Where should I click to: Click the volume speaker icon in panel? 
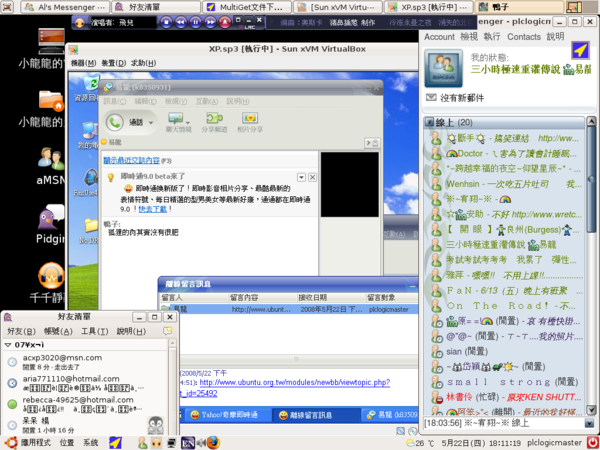201,443
